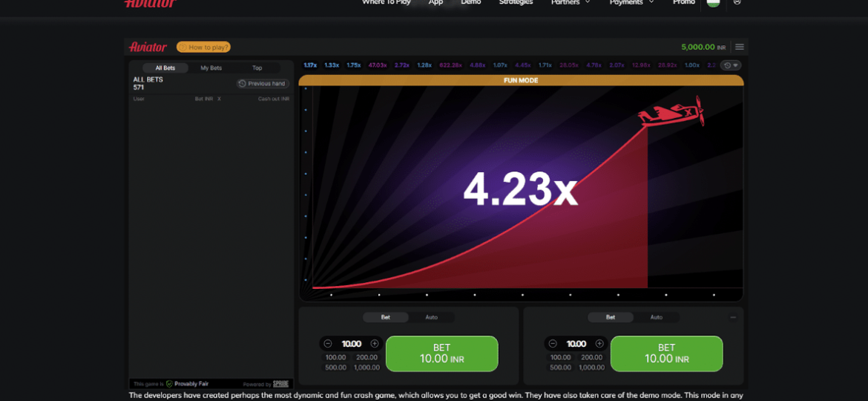Switch to the Top tab
868x401 pixels.
[x=257, y=68]
